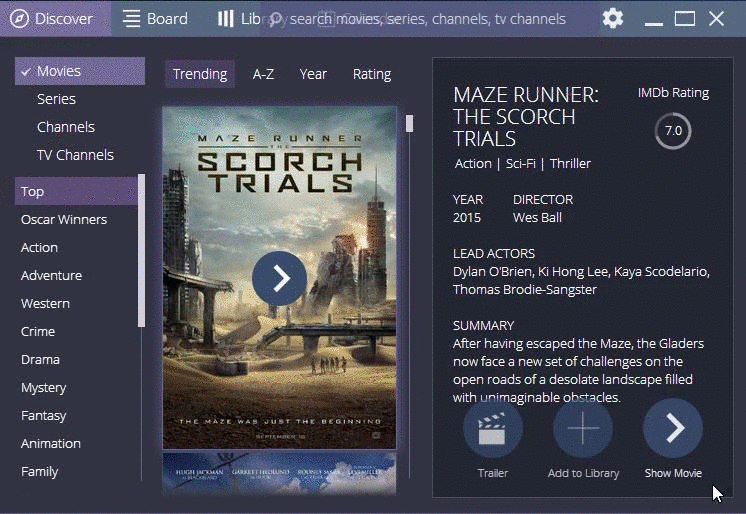Sort by the Trending tab
The width and height of the screenshot is (746, 514).
point(200,74)
